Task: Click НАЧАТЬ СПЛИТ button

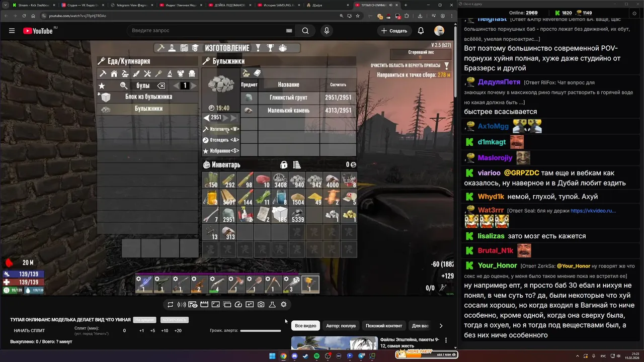Action: click(29, 330)
